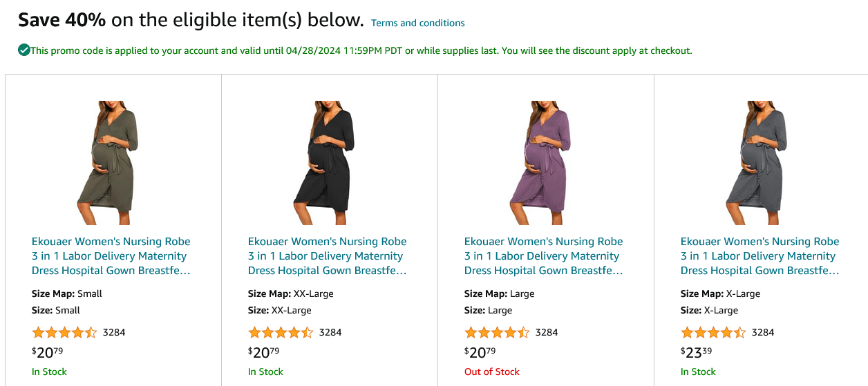
Task: Click star rating of the Small robe
Action: [64, 332]
